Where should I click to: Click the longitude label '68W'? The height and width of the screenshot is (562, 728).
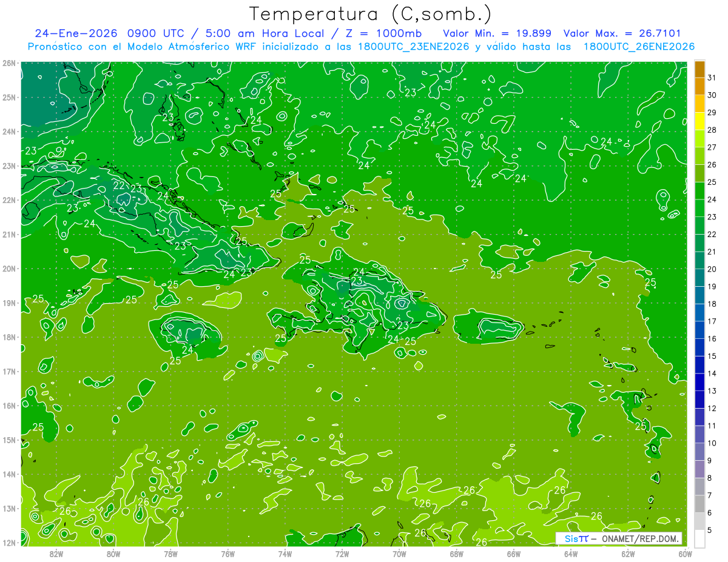[x=457, y=554]
